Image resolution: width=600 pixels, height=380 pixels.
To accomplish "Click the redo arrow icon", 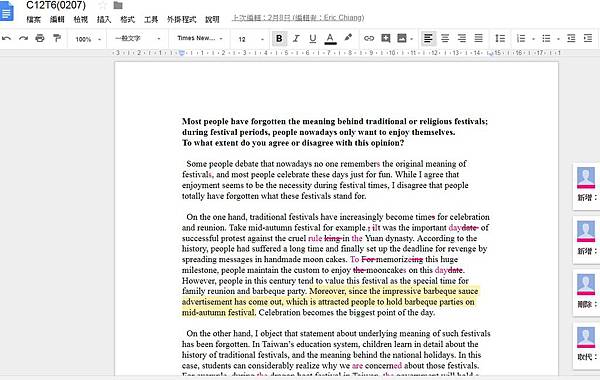I will [23, 38].
